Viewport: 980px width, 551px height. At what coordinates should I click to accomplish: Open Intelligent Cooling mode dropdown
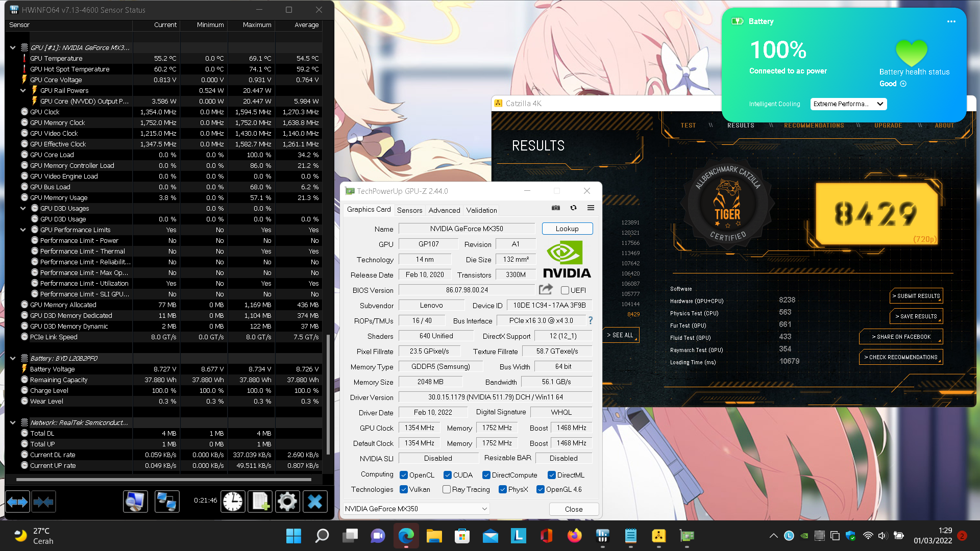(x=848, y=104)
